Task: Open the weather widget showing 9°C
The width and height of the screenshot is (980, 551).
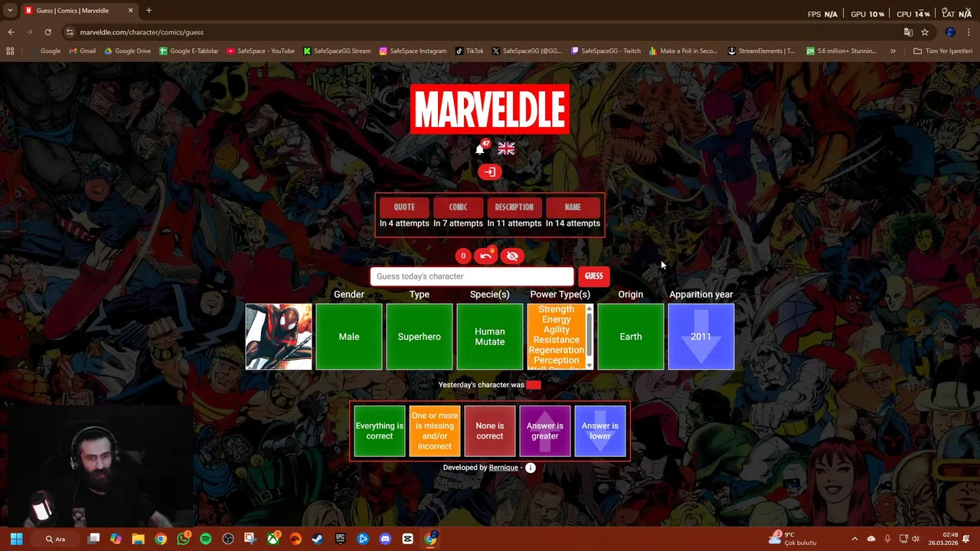Action: [x=795, y=539]
